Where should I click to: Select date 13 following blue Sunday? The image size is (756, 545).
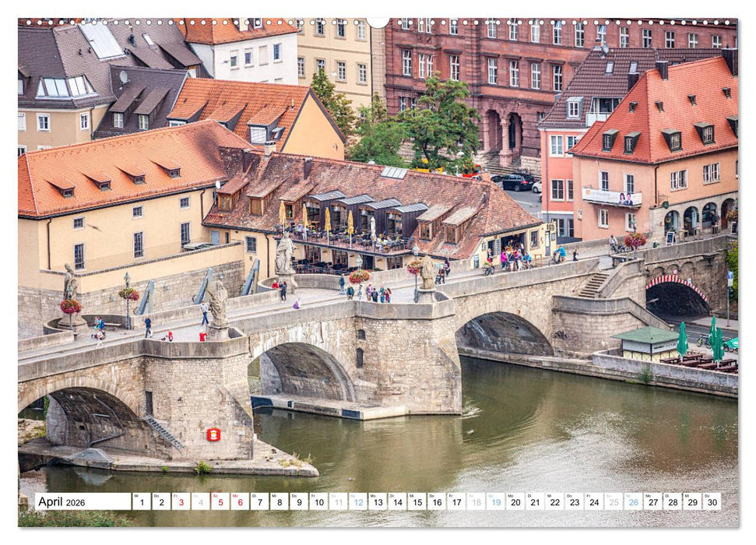tap(378, 505)
